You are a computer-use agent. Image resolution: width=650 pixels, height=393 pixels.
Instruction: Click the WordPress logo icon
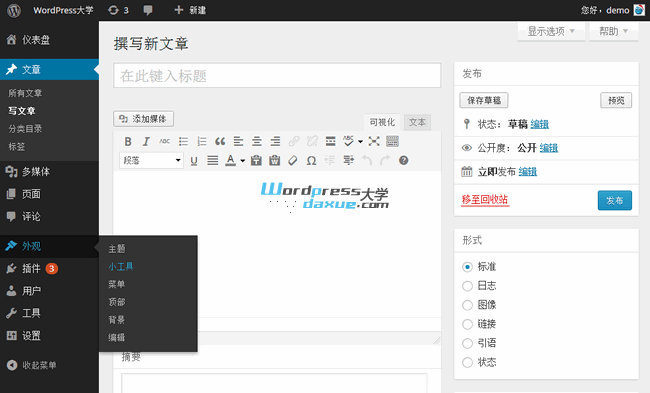coord(14,10)
